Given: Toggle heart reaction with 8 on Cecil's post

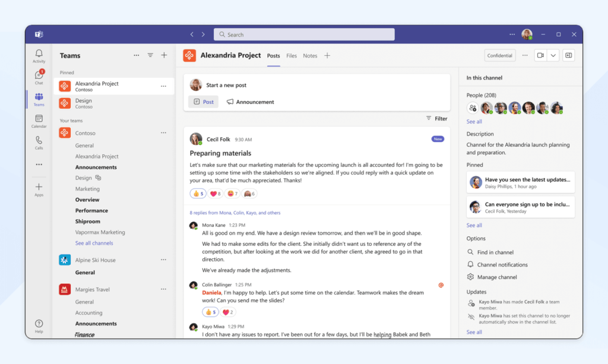Looking at the screenshot, I should click(215, 194).
